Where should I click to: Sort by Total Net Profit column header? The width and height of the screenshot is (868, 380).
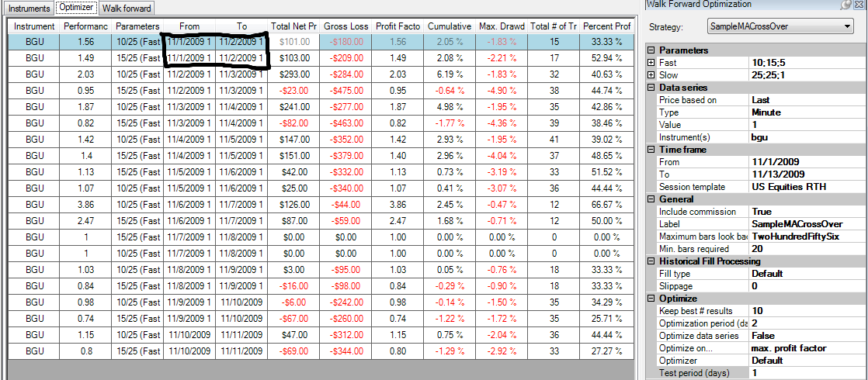click(x=293, y=26)
